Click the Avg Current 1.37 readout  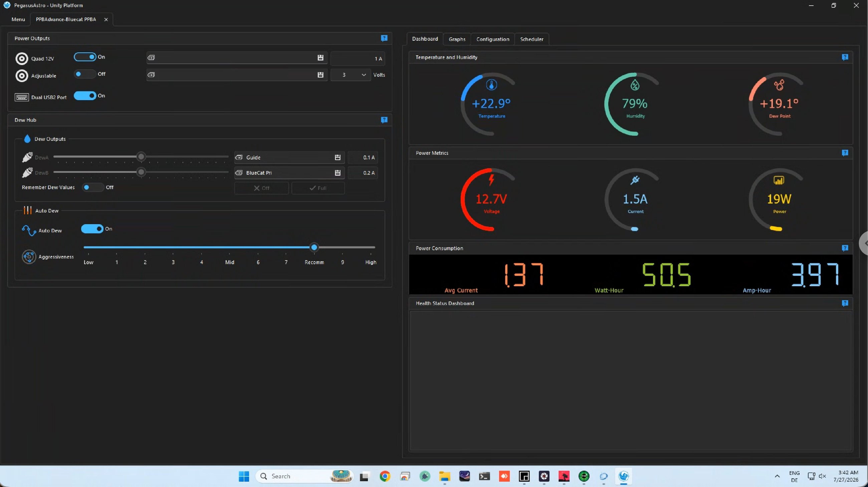tap(523, 275)
